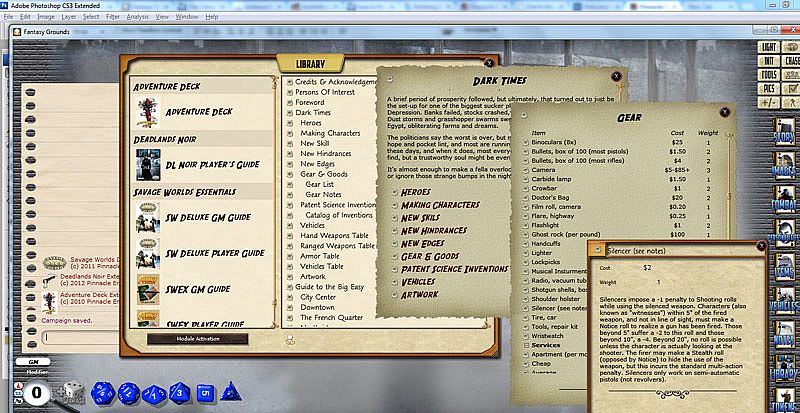
Task: Open Photoshop Analysis menu
Action: (x=137, y=17)
